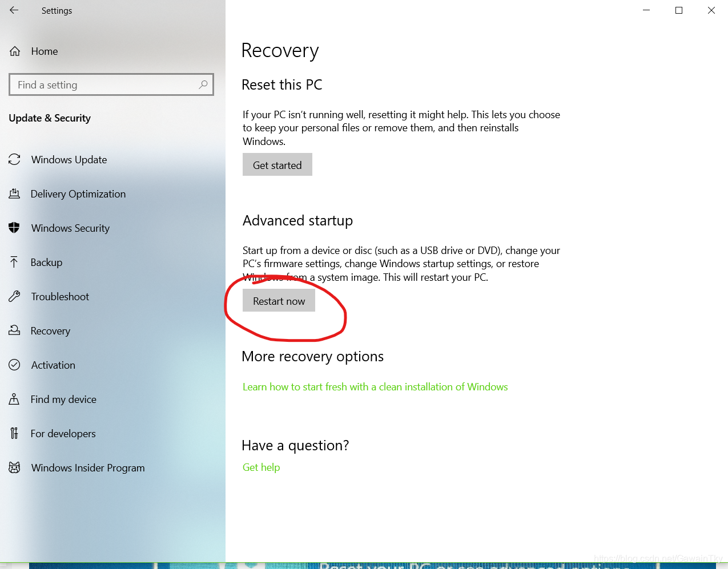This screenshot has height=569, width=728.
Task: Click the More recovery options heading
Action: [x=313, y=357]
